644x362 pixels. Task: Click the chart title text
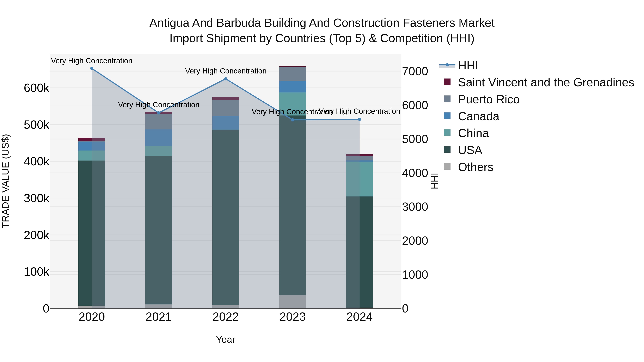click(322, 31)
